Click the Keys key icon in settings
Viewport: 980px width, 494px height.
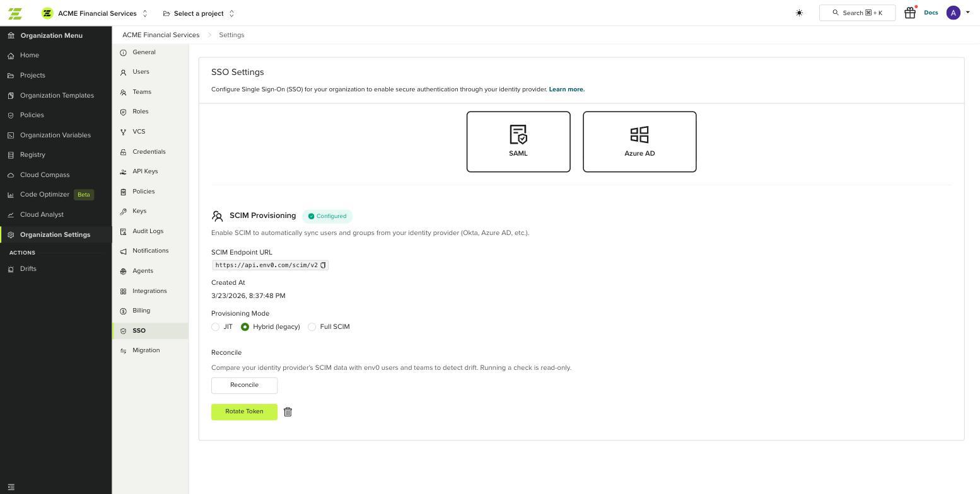[x=124, y=212]
